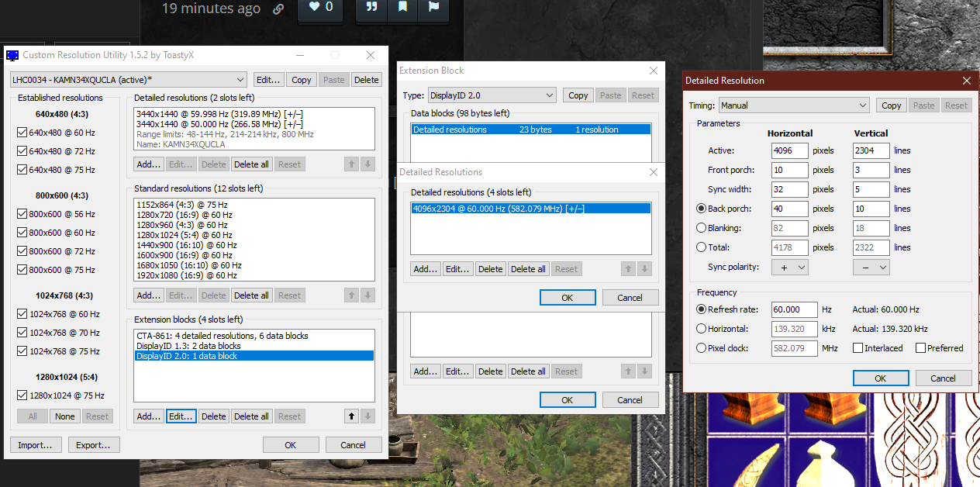Viewport: 980px width, 487px height.
Task: Click the Export button in CRU
Action: pos(93,444)
